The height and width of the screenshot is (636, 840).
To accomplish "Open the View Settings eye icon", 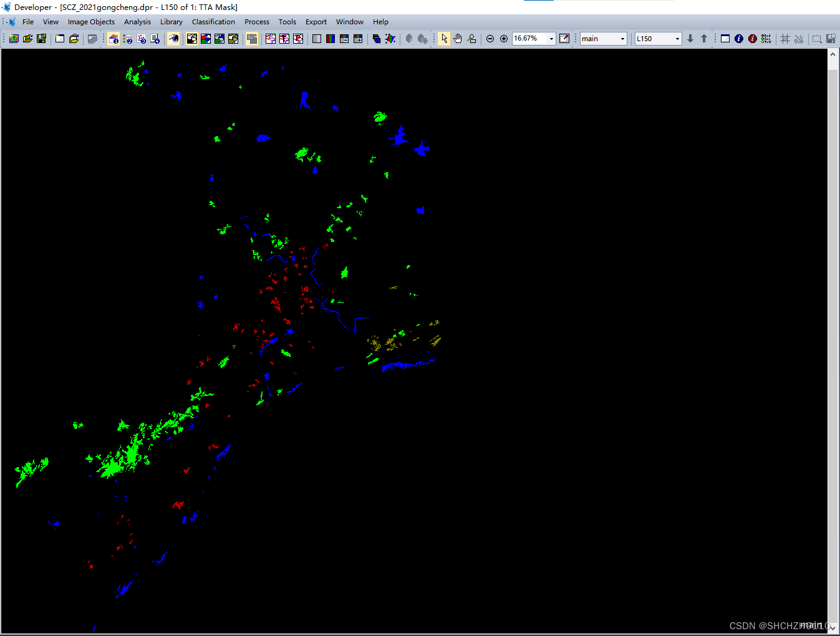I will point(174,39).
